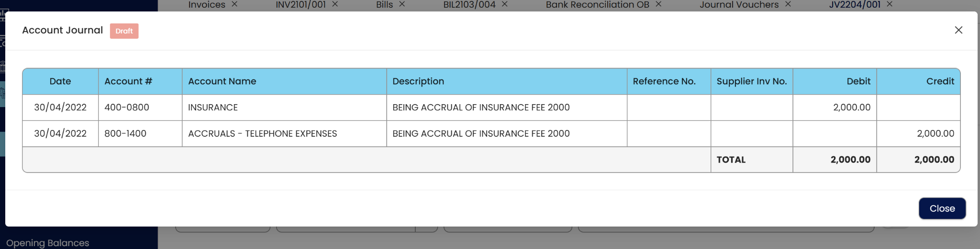
Task: Click the Draft status badge
Action: pos(124,31)
